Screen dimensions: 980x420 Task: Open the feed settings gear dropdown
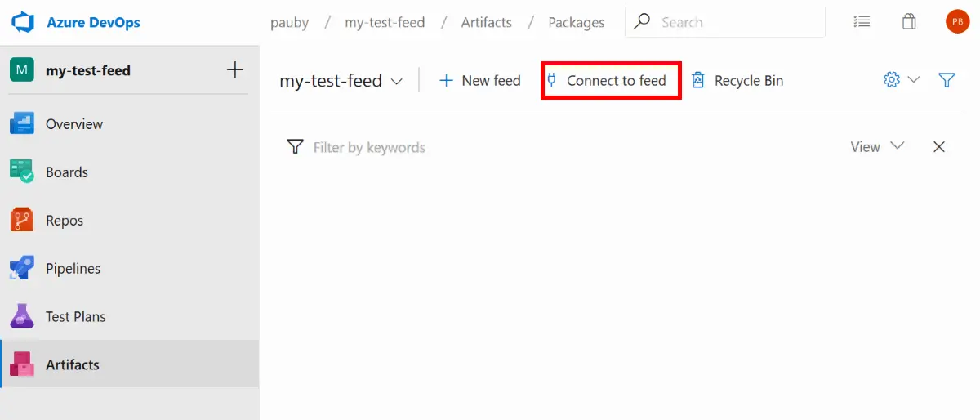coord(901,80)
